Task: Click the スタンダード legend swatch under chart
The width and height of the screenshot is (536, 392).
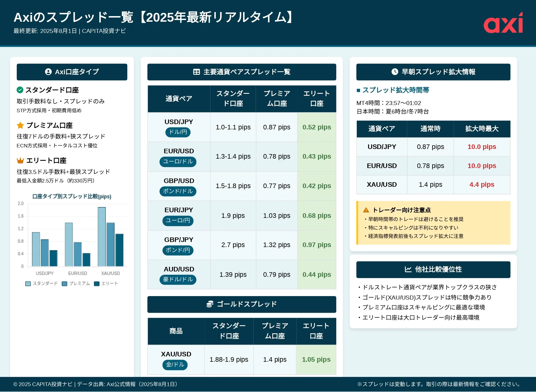Action: (28, 283)
